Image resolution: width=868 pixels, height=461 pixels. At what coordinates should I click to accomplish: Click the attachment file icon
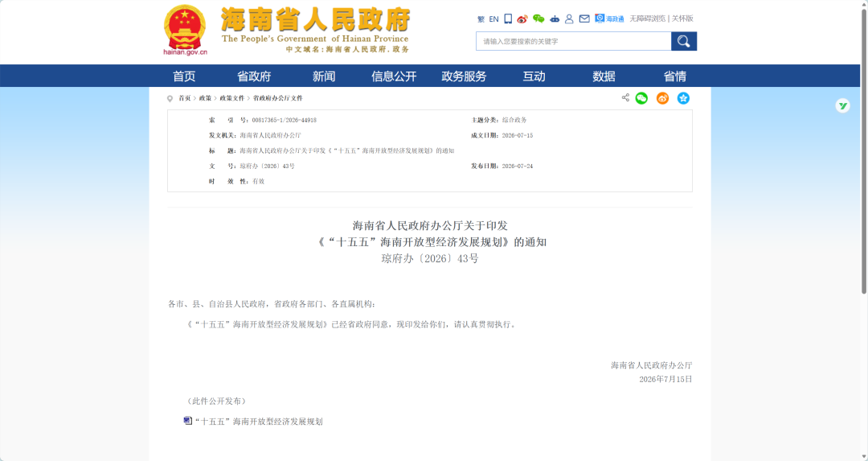(187, 421)
